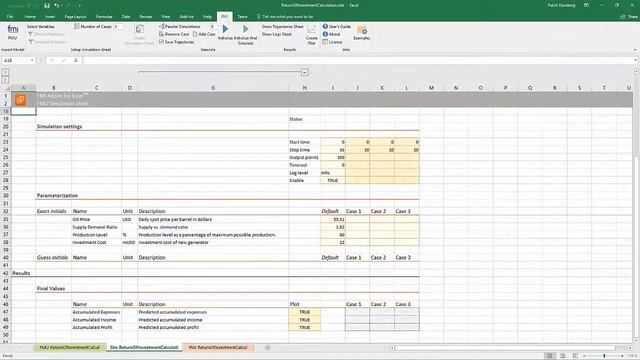The height and width of the screenshot is (360, 640).
Task: Click the Remove Case icon
Action: pos(162,34)
